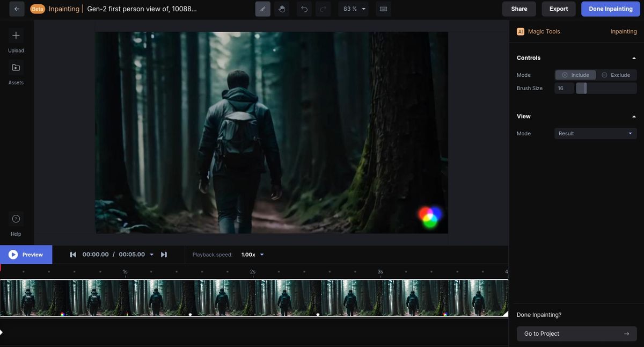Select the Magic Tools AI badge

[x=520, y=31]
